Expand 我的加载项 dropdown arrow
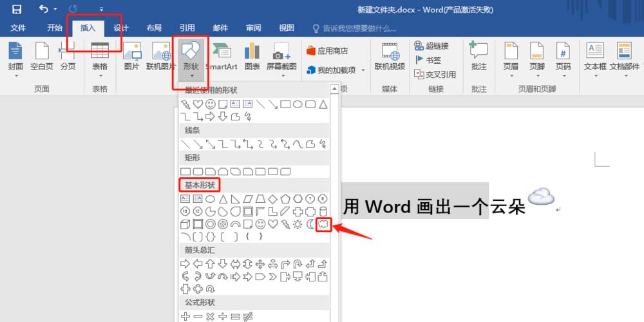The width and height of the screenshot is (644, 322). pos(363,70)
